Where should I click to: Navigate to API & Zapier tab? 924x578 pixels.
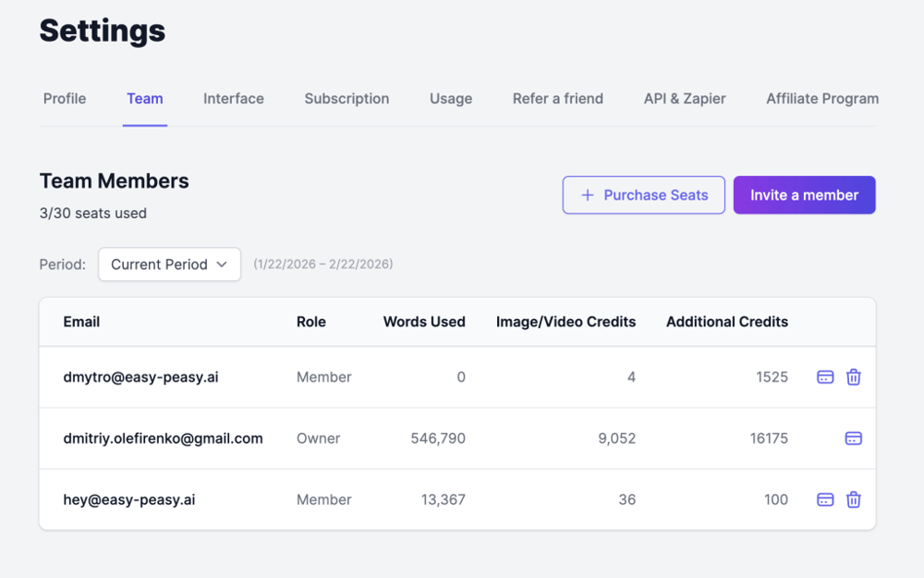(685, 99)
